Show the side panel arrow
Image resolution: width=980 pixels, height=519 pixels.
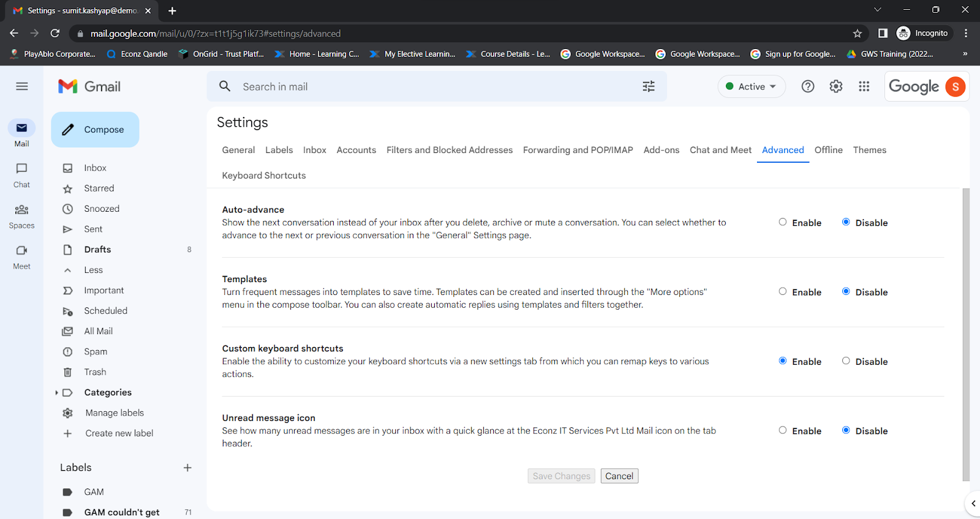pyautogui.click(x=973, y=504)
